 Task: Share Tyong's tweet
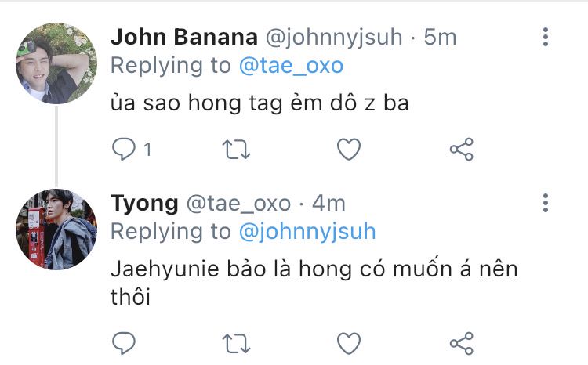pyautogui.click(x=461, y=343)
